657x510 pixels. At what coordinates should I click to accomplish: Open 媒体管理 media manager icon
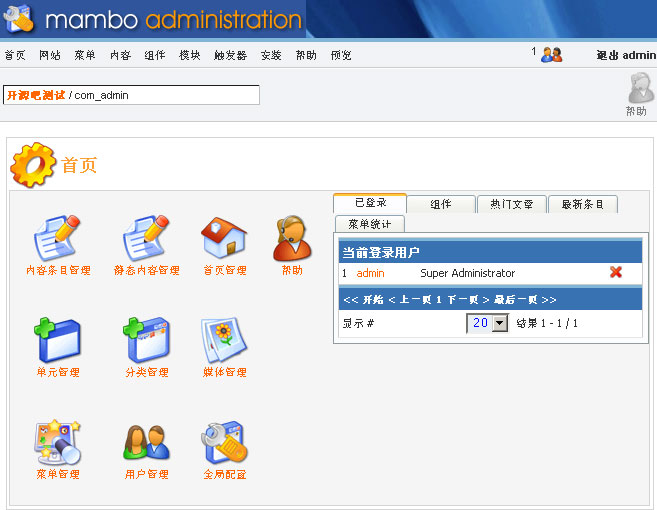click(224, 340)
